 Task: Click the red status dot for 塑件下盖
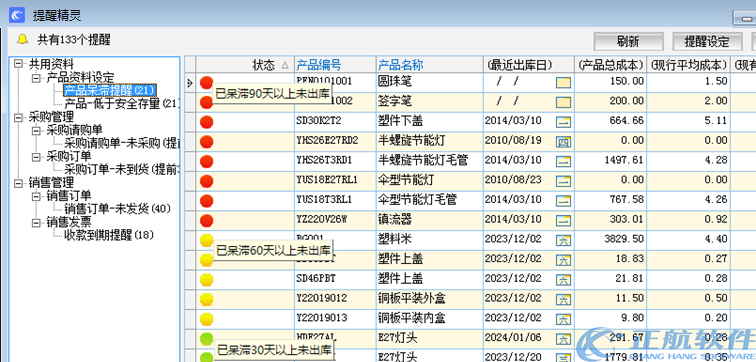[x=206, y=121]
